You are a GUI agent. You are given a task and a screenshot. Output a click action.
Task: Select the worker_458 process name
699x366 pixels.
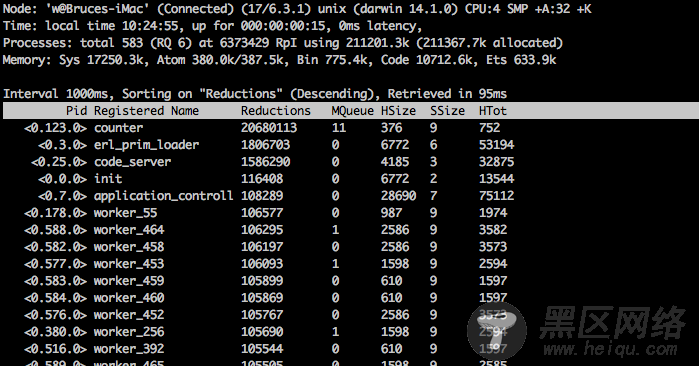[129, 247]
